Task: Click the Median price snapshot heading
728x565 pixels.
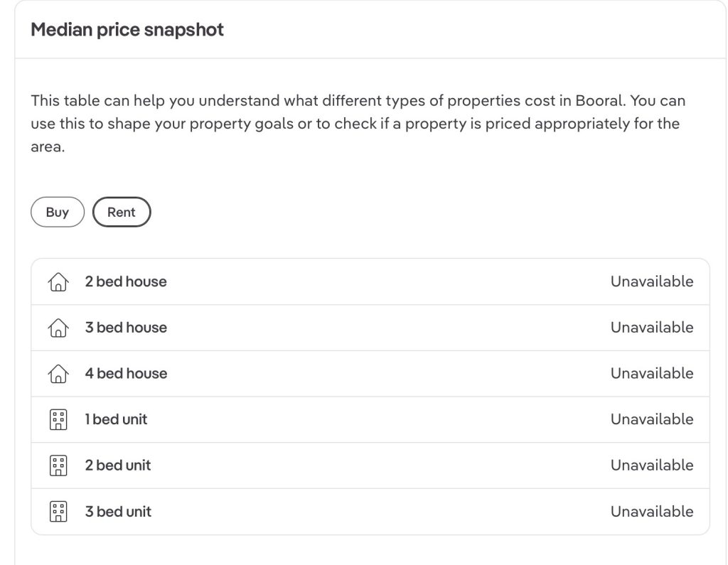Action: point(127,30)
